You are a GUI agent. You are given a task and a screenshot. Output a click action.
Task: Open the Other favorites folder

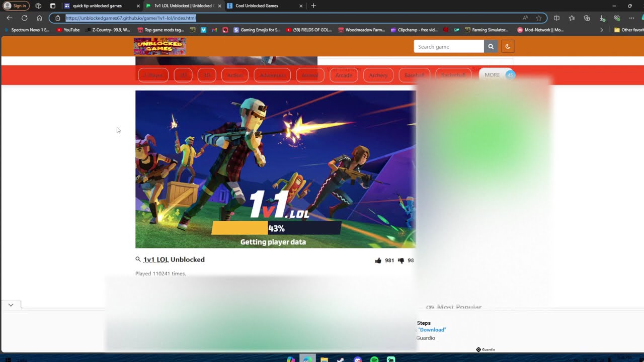[629, 30]
